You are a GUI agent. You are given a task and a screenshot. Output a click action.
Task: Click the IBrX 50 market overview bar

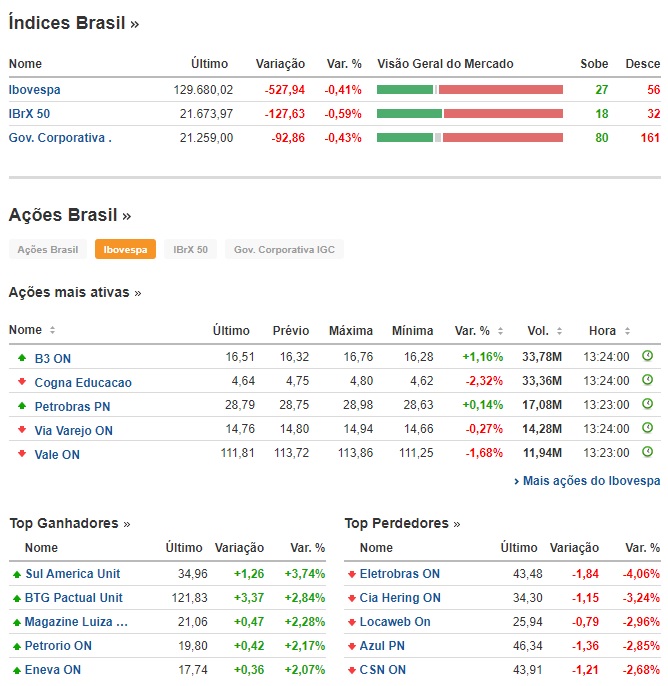tap(470, 114)
